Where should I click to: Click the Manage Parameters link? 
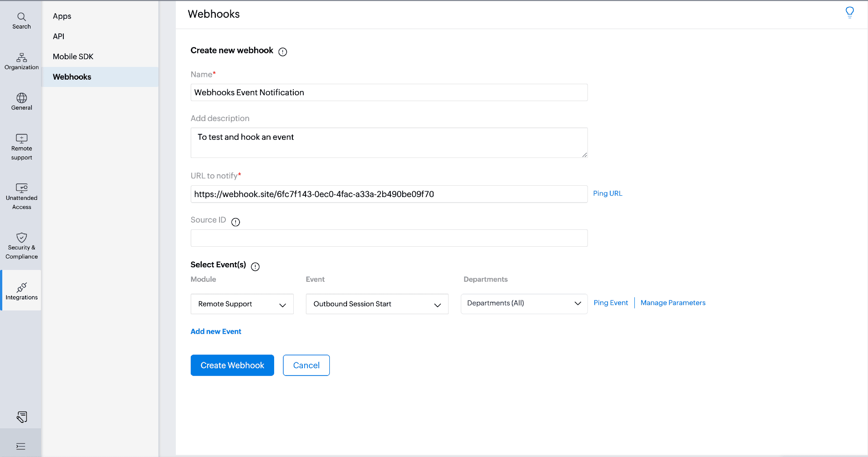click(673, 303)
